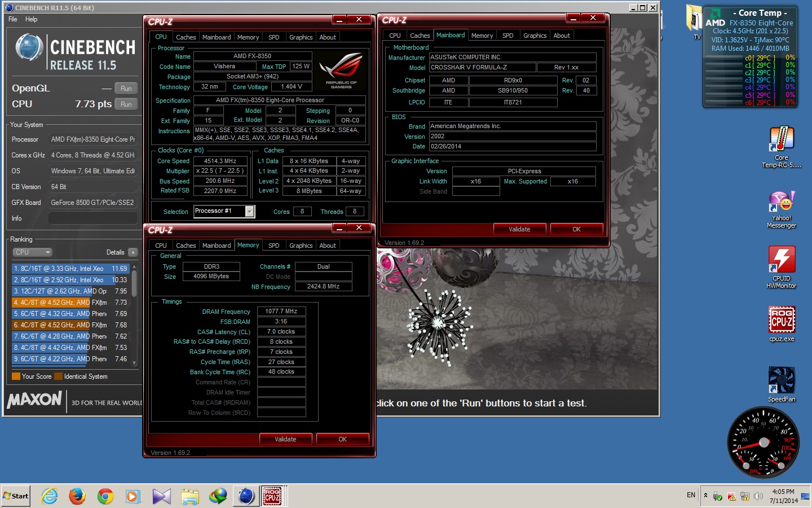
Task: Click the EN language indicator in taskbar
Action: tap(691, 495)
